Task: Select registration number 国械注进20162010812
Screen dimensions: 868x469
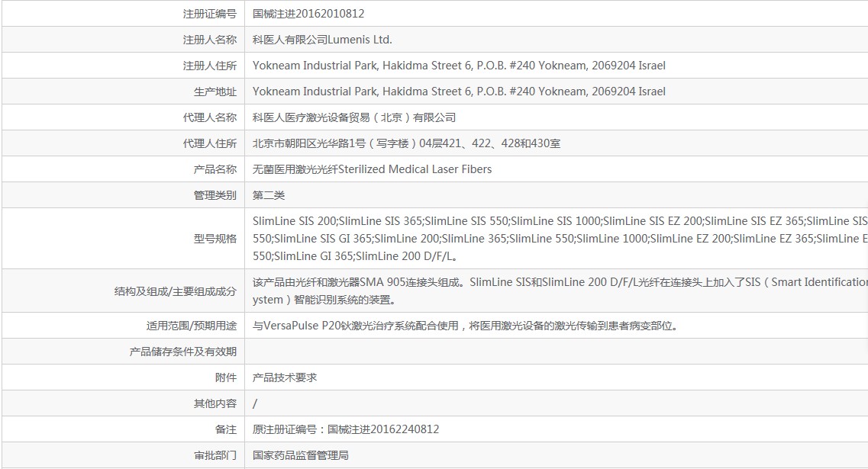Action: 308,14
